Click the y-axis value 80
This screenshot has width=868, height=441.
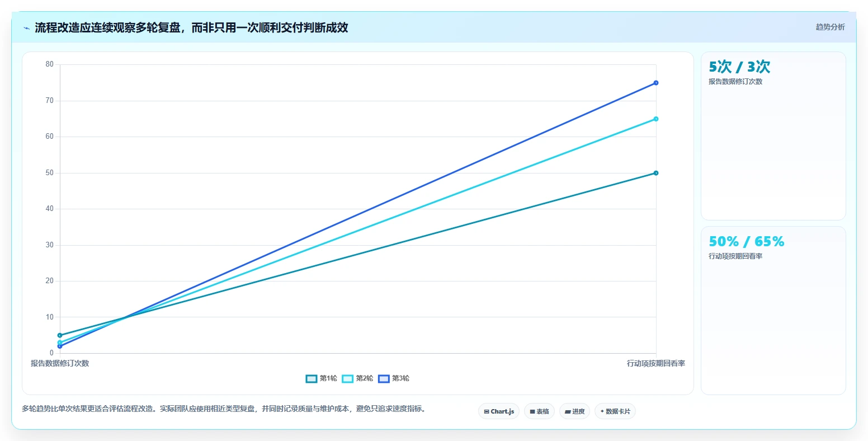coord(50,64)
